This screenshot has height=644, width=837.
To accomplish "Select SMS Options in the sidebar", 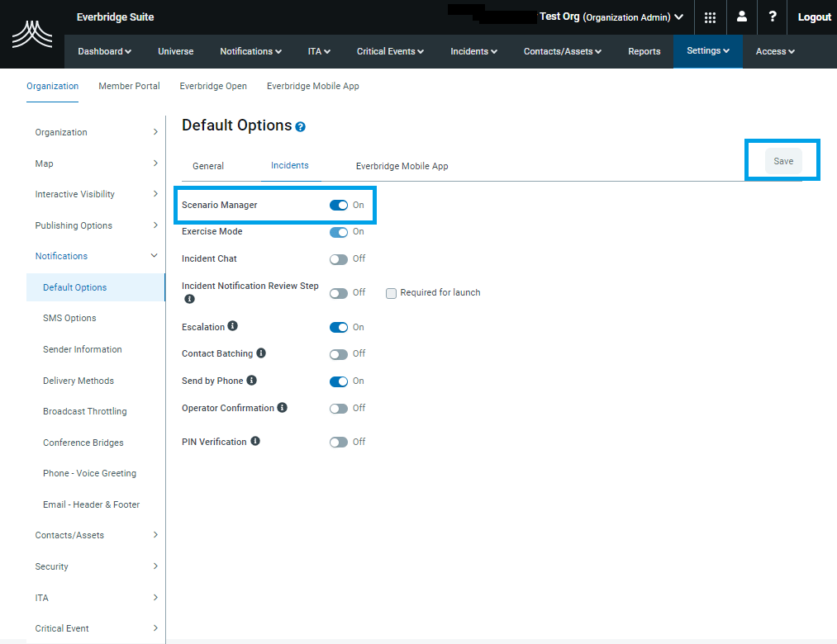I will [x=69, y=318].
